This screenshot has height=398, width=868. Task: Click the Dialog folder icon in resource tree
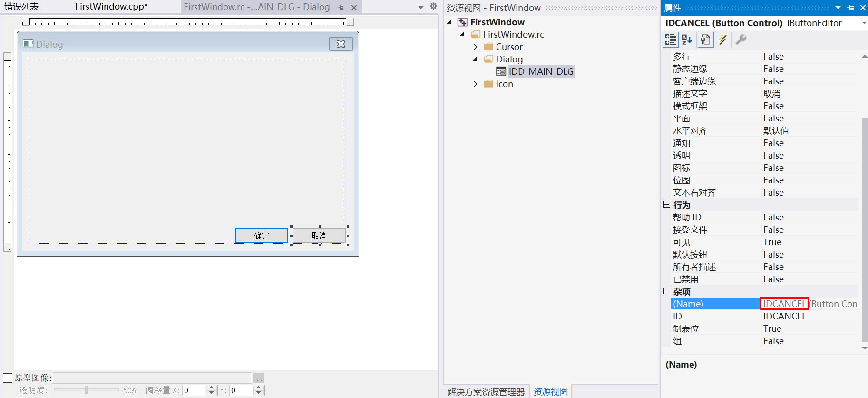pos(488,59)
